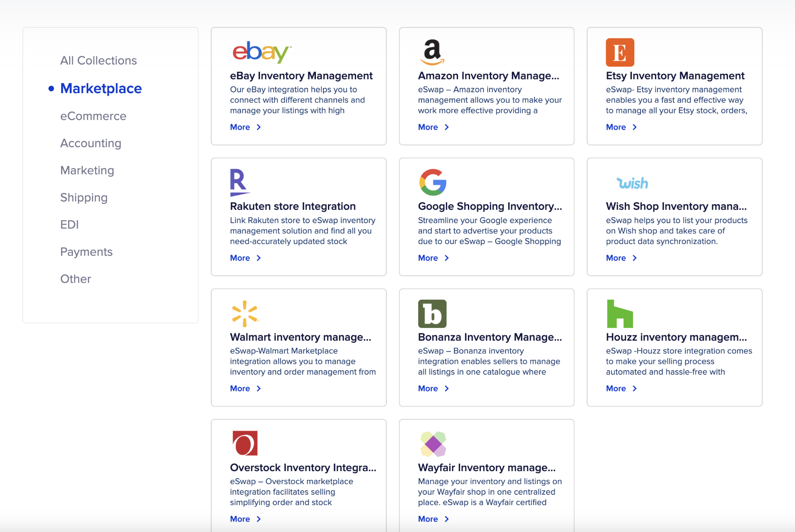Click the Wayfair logo icon
Screen dimensions: 795x532
(x=433, y=444)
